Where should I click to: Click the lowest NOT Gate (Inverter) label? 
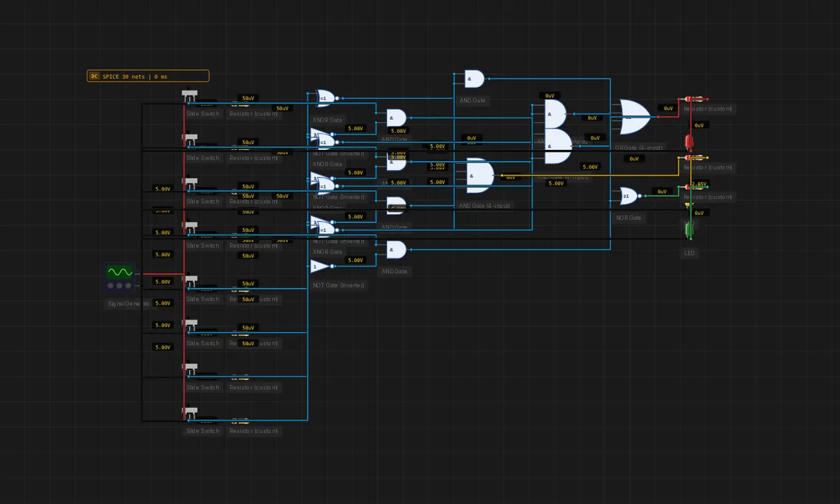pos(339,286)
